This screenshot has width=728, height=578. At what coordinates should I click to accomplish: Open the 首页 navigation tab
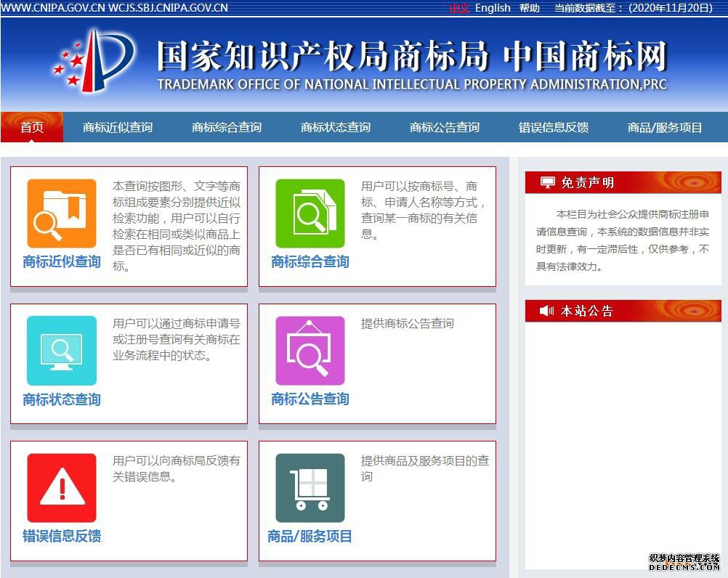[x=32, y=127]
